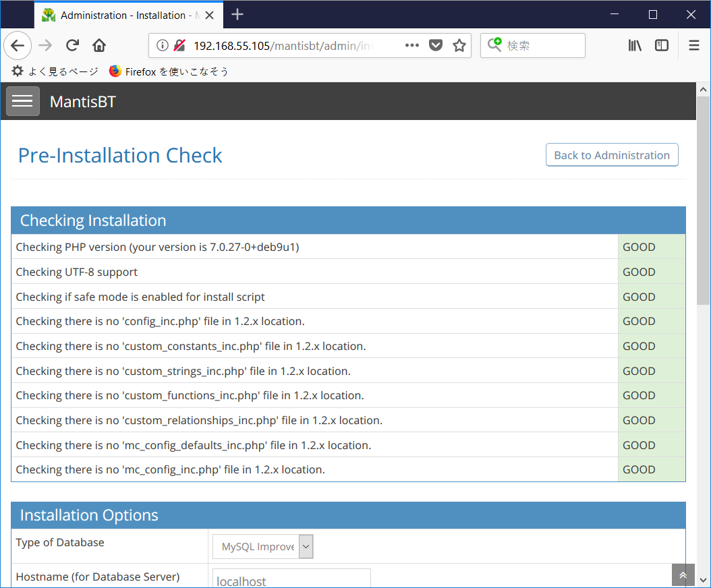Open the Firefox Library icon
The height and width of the screenshot is (588, 711).
pyautogui.click(x=634, y=45)
